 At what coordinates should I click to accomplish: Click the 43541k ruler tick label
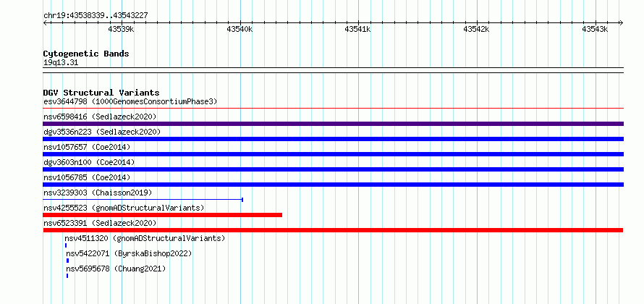pyautogui.click(x=358, y=29)
